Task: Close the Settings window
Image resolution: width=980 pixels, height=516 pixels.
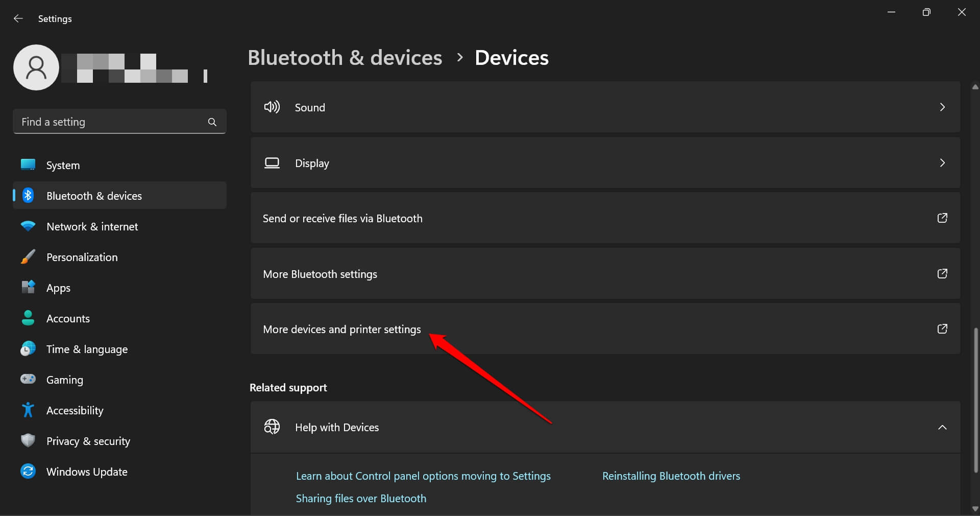Action: pos(962,12)
